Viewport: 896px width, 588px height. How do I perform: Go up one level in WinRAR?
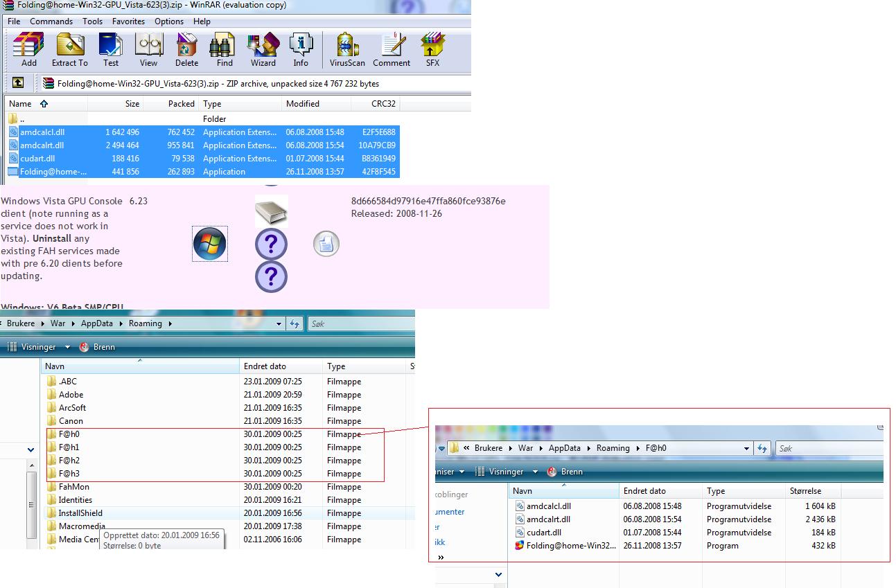18,83
